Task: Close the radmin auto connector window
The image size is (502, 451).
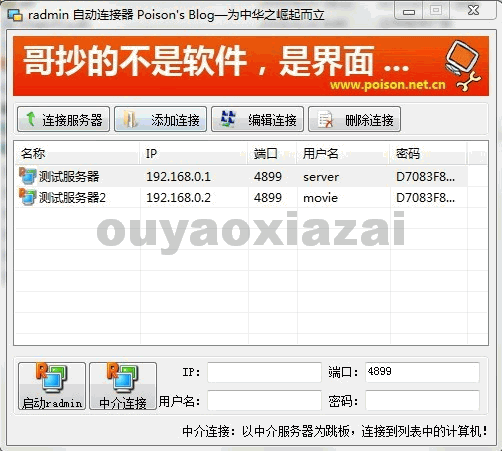Action: point(473,11)
